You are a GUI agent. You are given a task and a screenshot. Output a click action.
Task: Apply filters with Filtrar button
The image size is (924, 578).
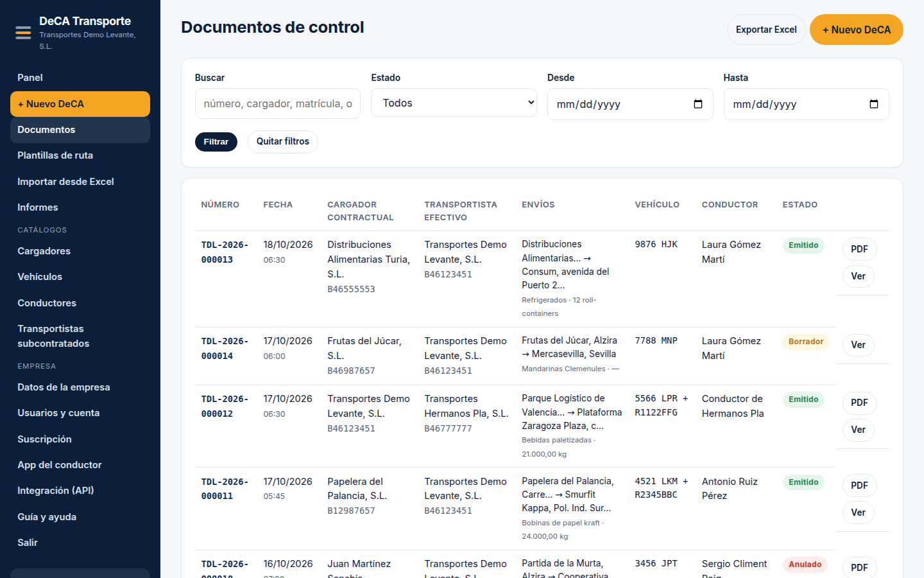point(216,142)
